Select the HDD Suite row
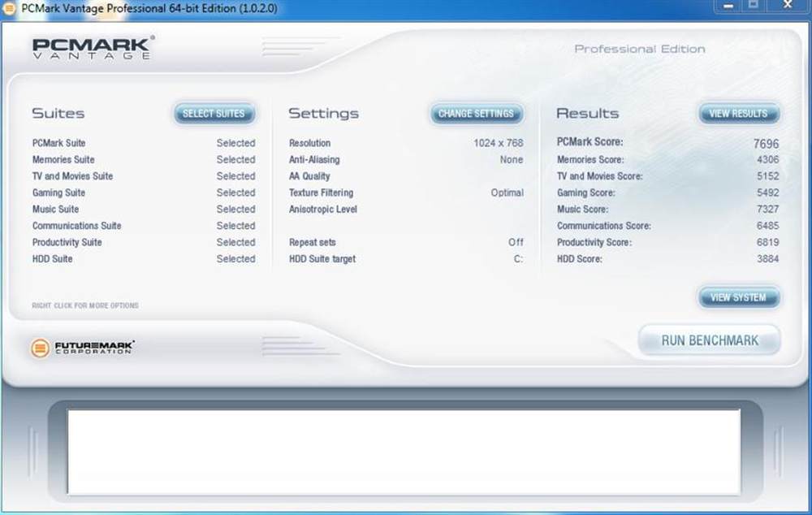This screenshot has height=515, width=812. pos(144,259)
